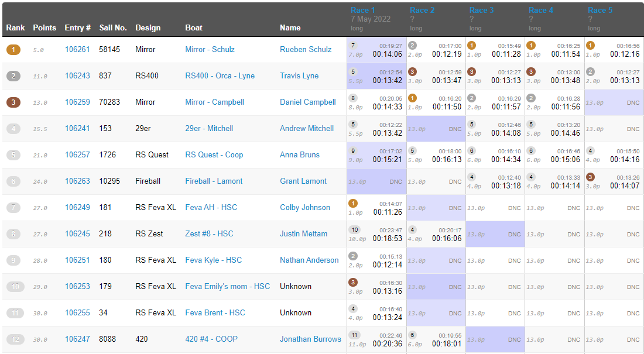This screenshot has width=644, height=354.
Task: Click the Points column header
Action: (x=44, y=28)
